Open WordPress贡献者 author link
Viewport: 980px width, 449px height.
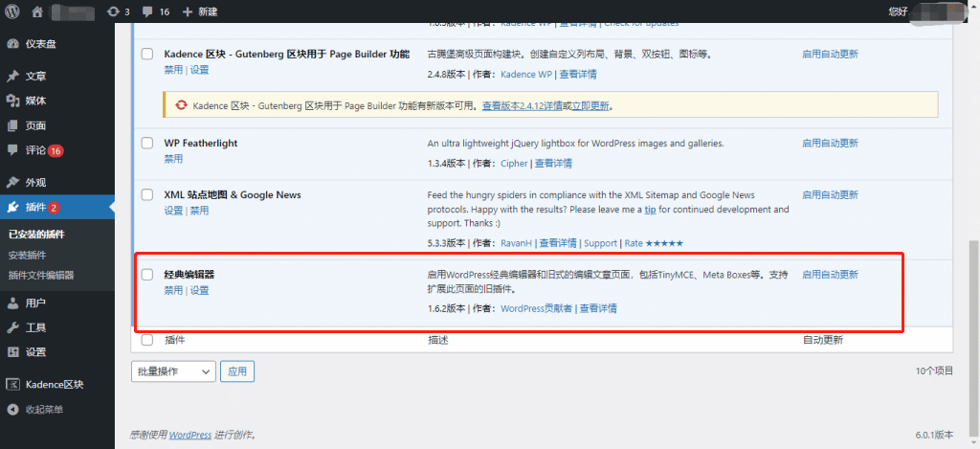pyautogui.click(x=536, y=307)
